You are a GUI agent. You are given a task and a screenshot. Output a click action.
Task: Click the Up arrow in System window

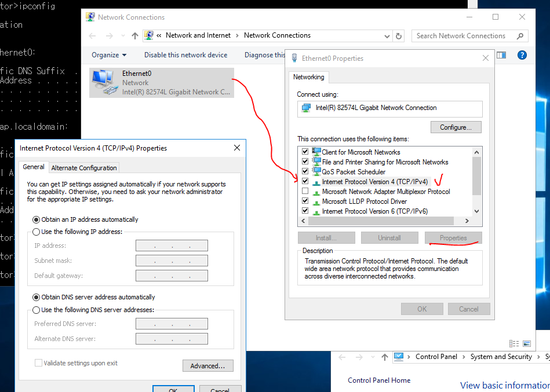click(x=385, y=357)
